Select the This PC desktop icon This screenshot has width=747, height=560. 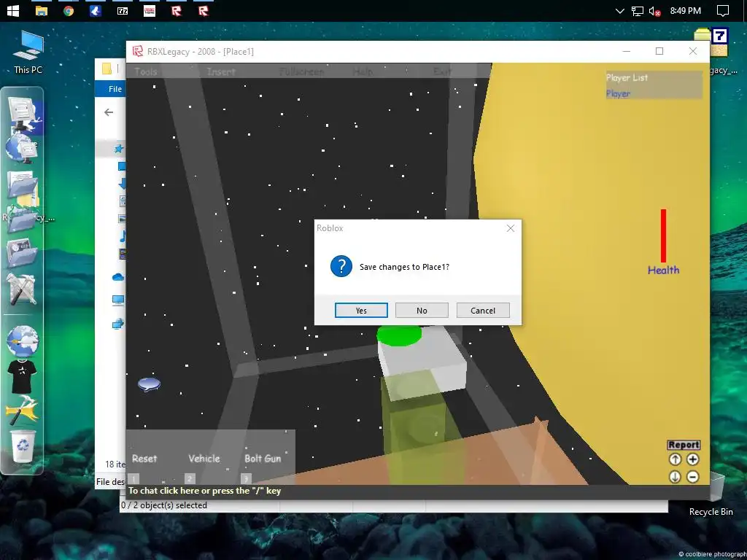28,52
